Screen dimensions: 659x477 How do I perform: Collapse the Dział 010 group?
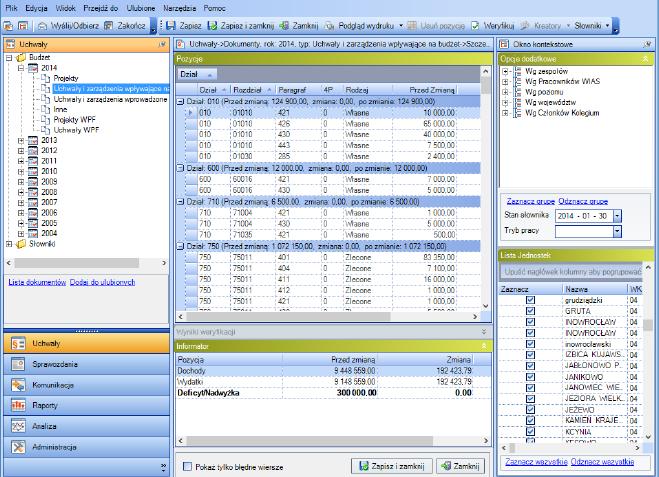click(180, 101)
